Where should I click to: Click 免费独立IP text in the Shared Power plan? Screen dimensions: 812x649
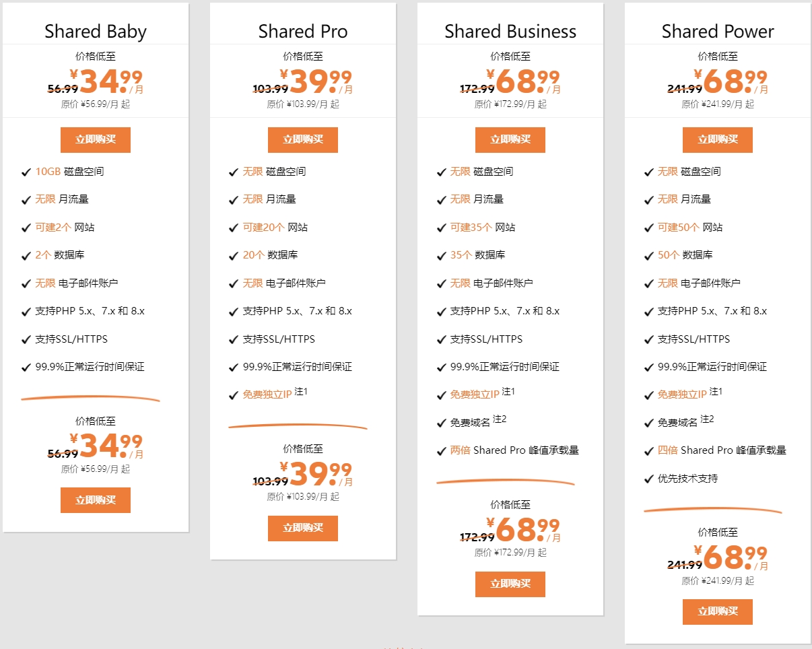coord(682,395)
